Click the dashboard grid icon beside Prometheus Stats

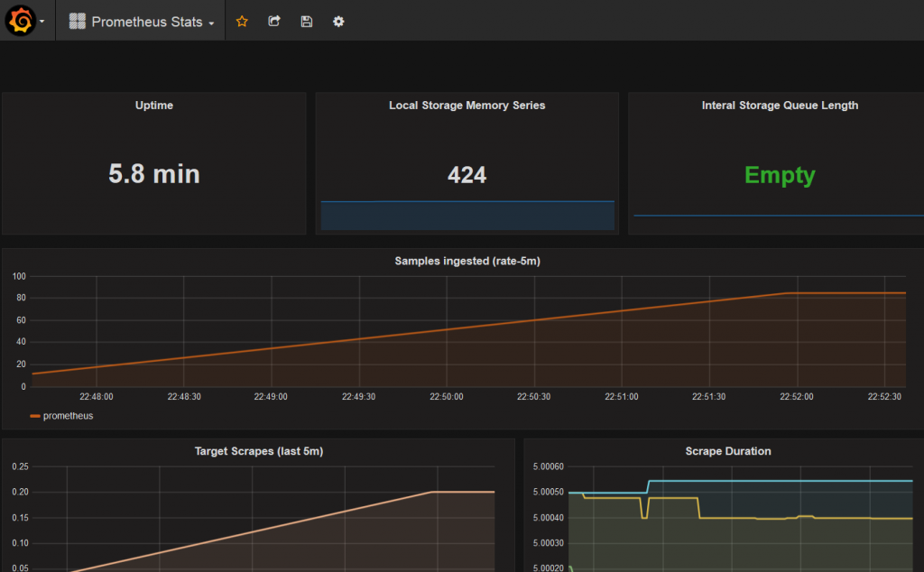click(78, 22)
